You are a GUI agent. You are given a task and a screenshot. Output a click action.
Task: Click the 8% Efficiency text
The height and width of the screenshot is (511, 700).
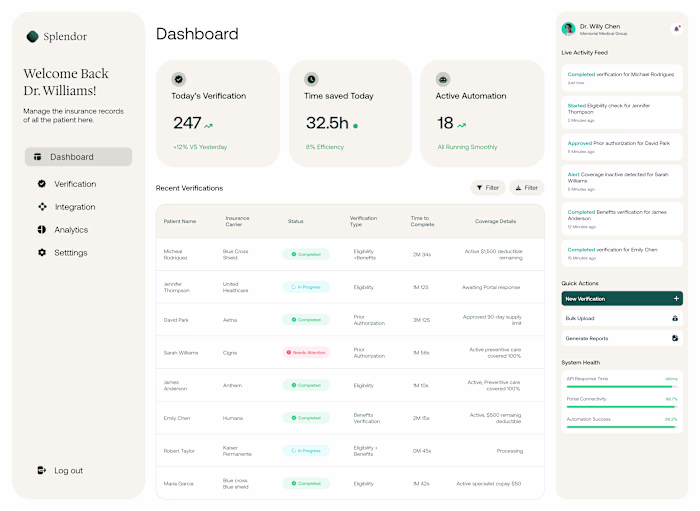point(325,147)
